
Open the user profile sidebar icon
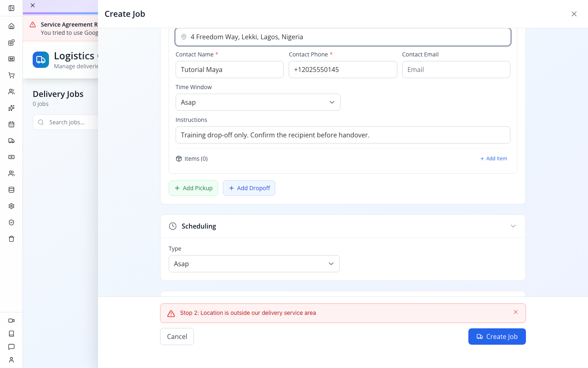[x=11, y=360]
